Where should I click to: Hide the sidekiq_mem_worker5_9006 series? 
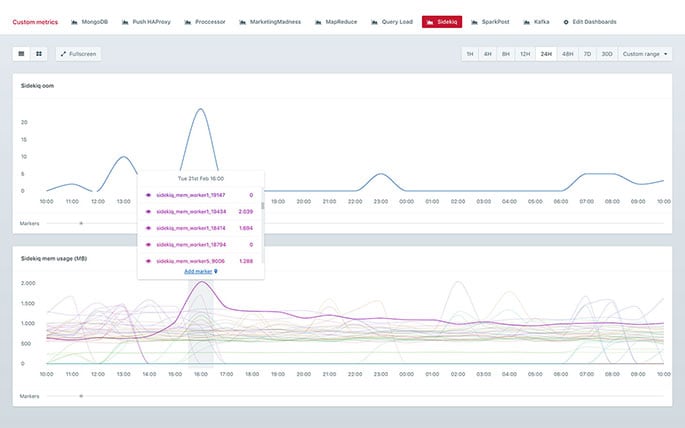(148, 261)
